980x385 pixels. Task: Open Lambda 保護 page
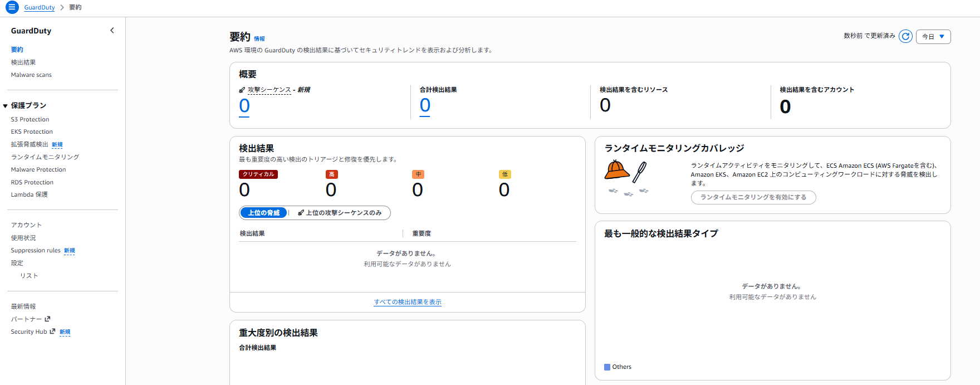pyautogui.click(x=30, y=194)
